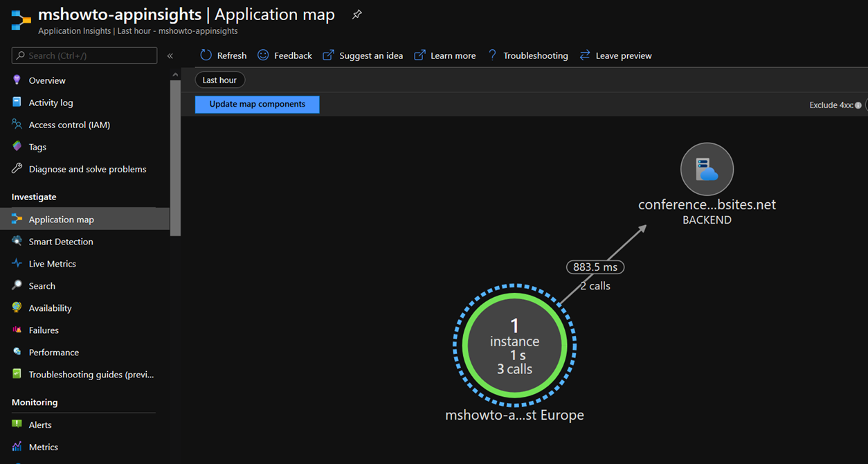Click the Update map components button
The width and height of the screenshot is (868, 464).
click(257, 104)
